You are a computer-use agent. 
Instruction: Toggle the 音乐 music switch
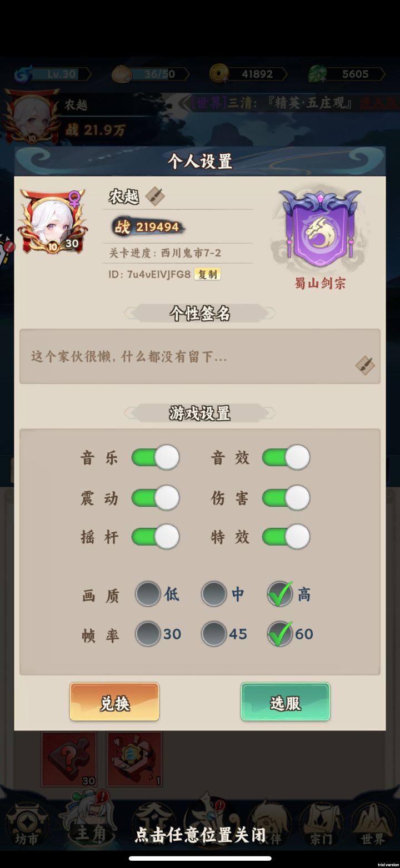click(x=156, y=458)
